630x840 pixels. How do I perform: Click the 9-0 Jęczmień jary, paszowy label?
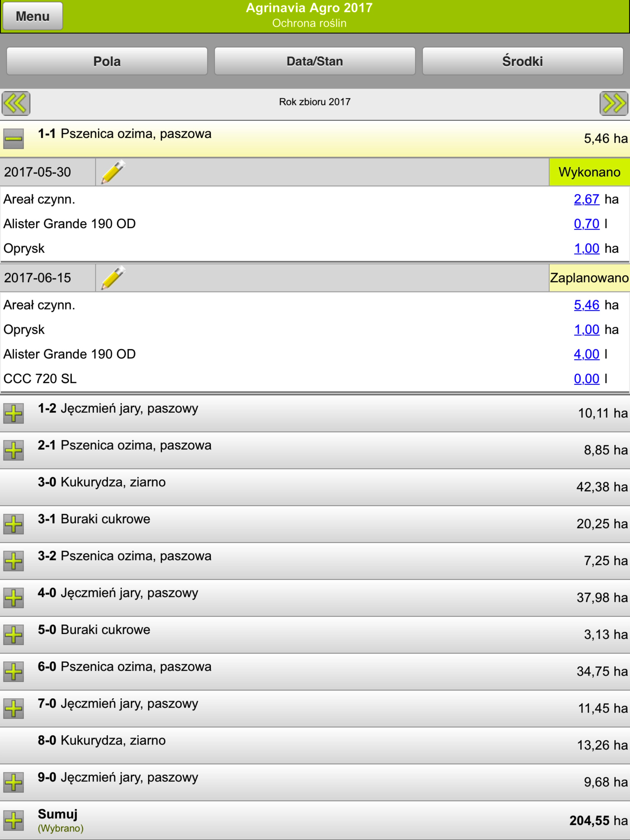pos(118,777)
